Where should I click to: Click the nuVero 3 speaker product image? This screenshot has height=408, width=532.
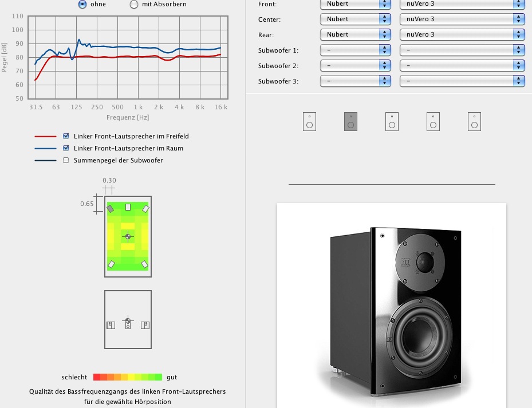pyautogui.click(x=391, y=309)
